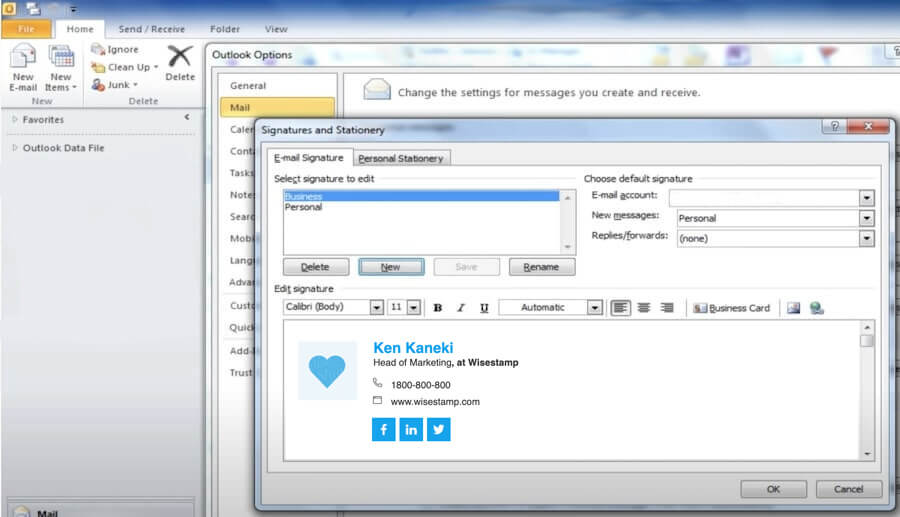
Task: Open the Quick Access Toolbar dropdown
Action: pyautogui.click(x=73, y=9)
